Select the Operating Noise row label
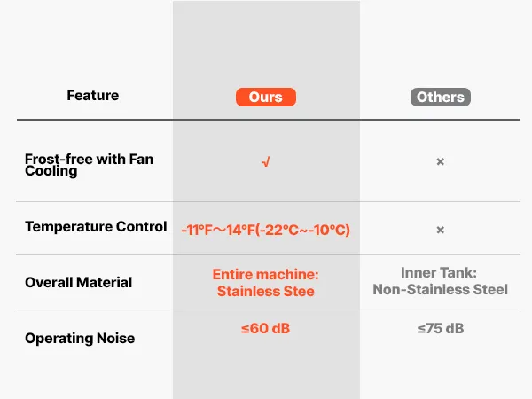This screenshot has width=532, height=399. click(78, 338)
